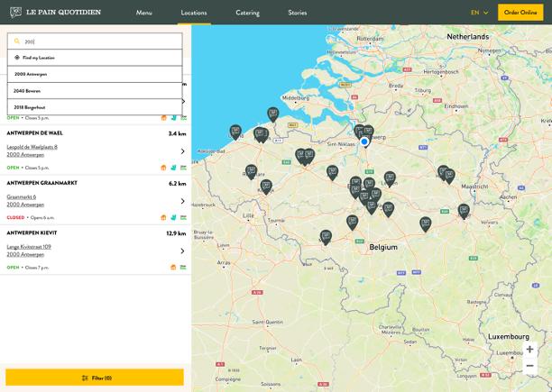Click the Antwerpen De Wael heading
This screenshot has width=552, height=392.
(34, 133)
